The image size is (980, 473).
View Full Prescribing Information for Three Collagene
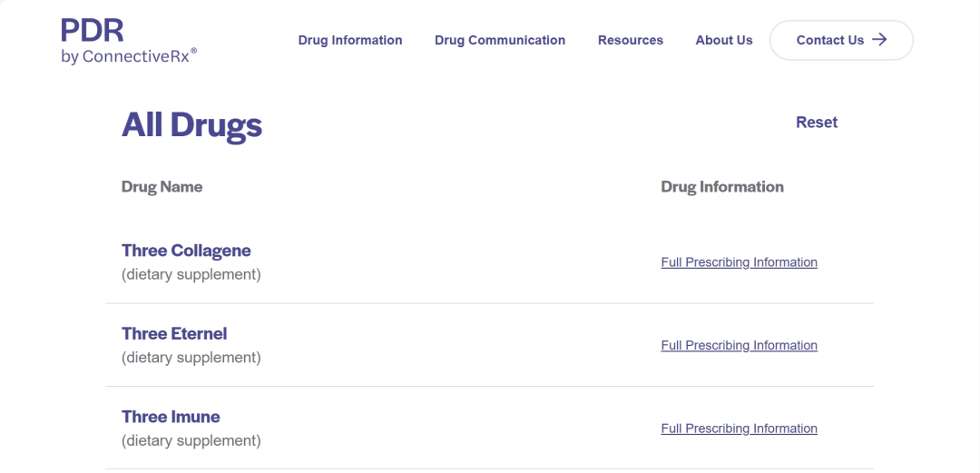739,262
